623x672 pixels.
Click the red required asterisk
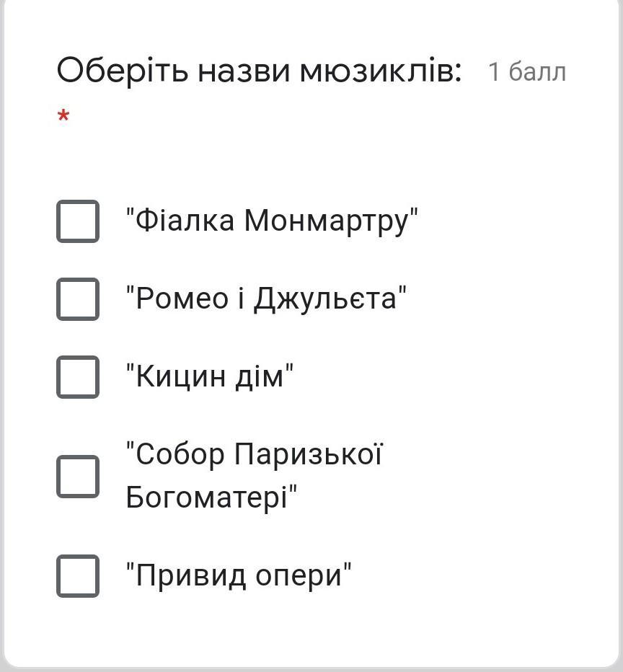coord(63,116)
